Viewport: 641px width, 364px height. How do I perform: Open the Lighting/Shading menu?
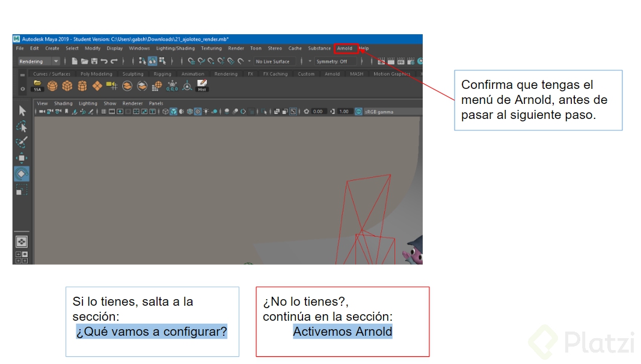[x=176, y=48]
